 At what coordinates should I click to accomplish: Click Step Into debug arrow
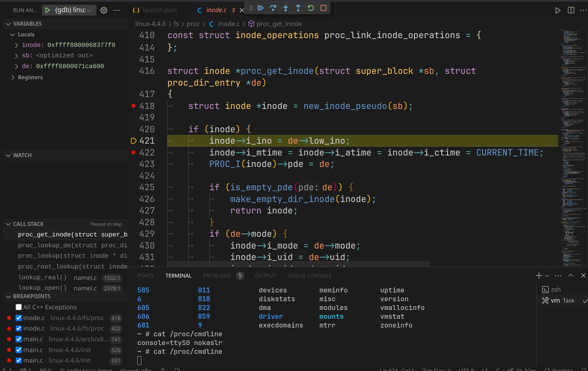click(285, 8)
